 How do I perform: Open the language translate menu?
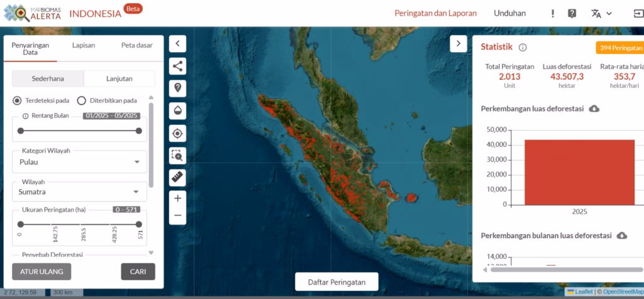click(601, 13)
